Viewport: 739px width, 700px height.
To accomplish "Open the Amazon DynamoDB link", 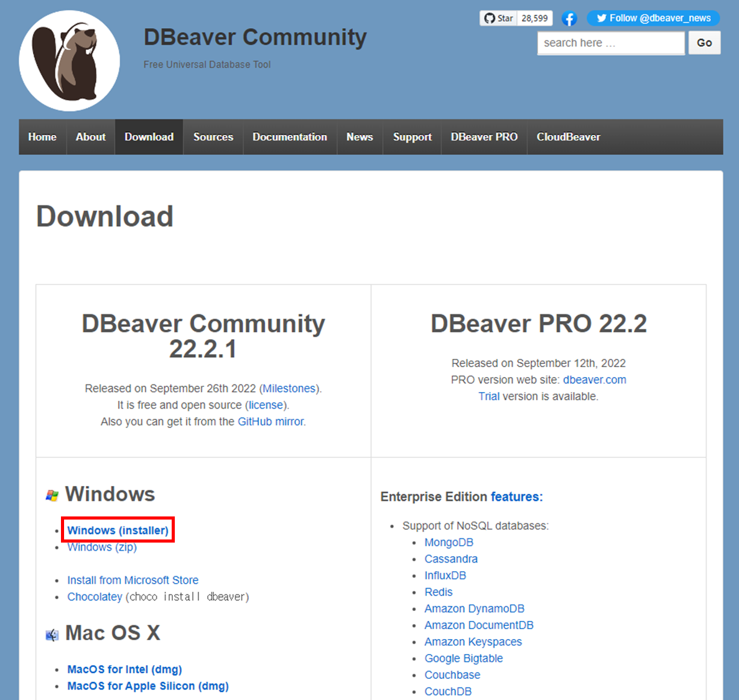I will coord(475,609).
